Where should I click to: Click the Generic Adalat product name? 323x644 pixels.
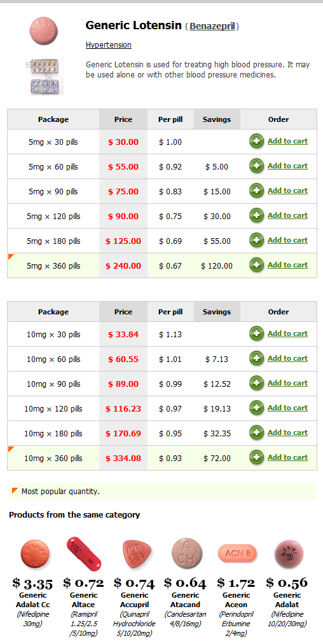click(287, 600)
